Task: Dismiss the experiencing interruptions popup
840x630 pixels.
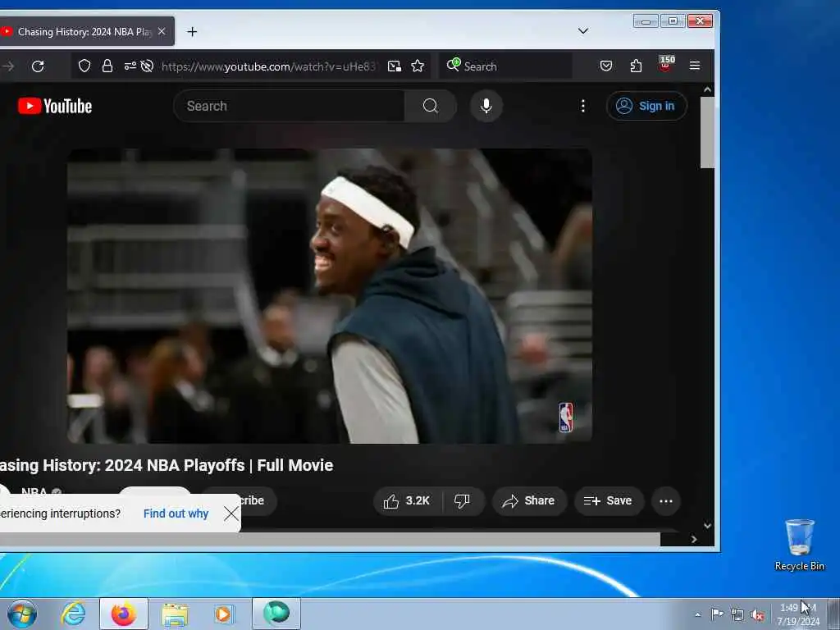Action: point(231,514)
